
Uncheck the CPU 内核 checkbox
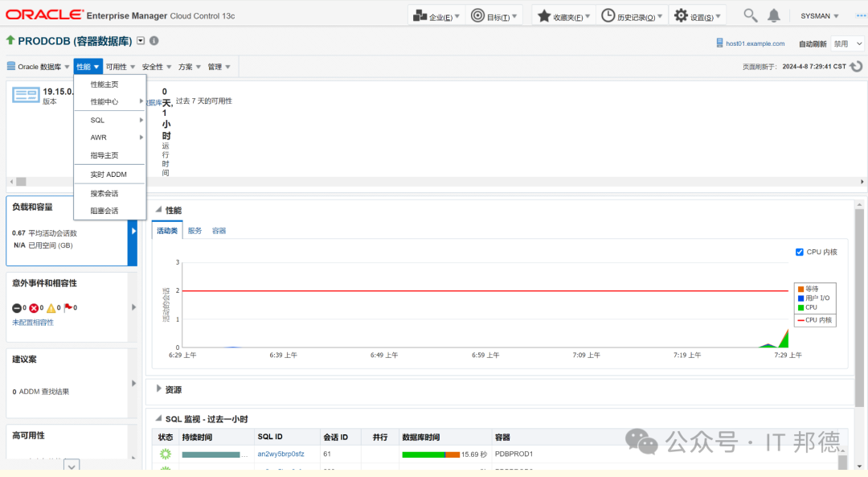point(800,252)
